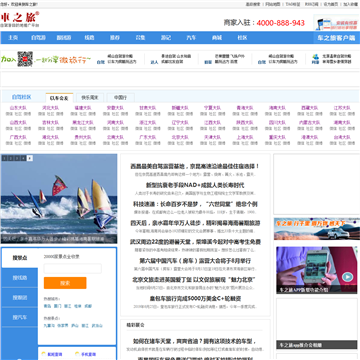360x360 pixels.
Task: Switch to the 快乐周末 tab
Action: pyautogui.click(x=90, y=98)
